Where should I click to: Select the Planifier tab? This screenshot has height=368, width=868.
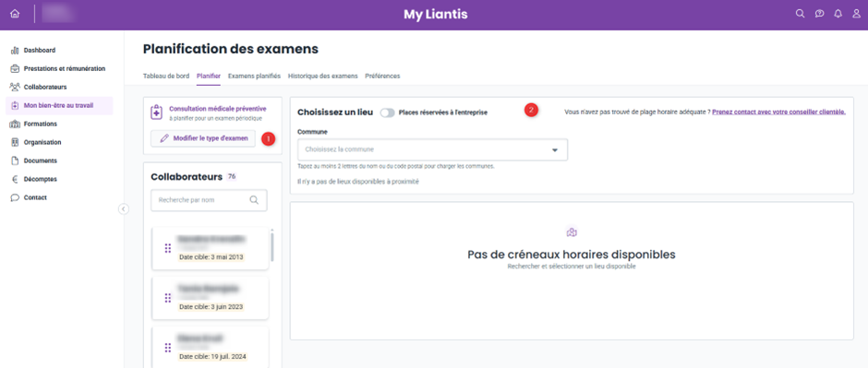[x=209, y=76]
